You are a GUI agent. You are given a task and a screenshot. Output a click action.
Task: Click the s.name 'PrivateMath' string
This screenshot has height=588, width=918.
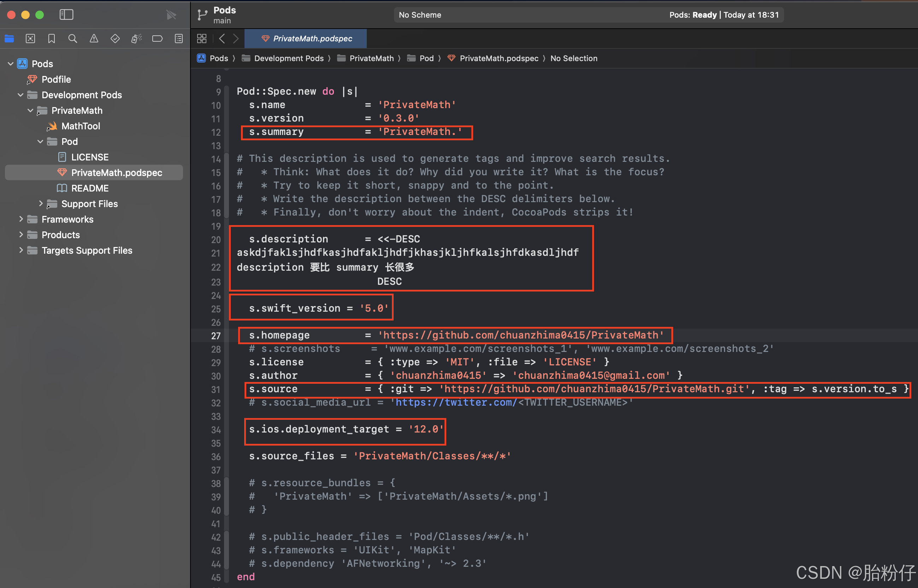417,105
